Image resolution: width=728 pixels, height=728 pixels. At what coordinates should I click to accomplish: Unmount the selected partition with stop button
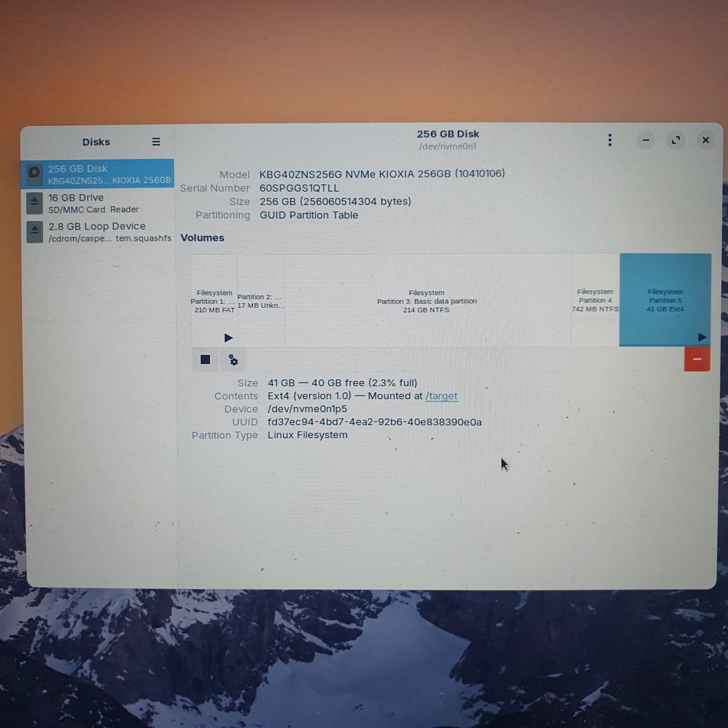205,360
